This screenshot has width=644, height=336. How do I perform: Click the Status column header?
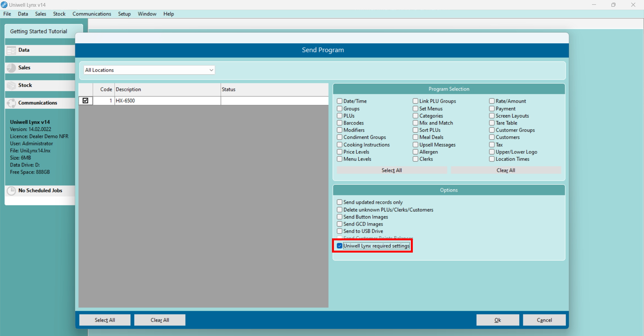tap(274, 90)
